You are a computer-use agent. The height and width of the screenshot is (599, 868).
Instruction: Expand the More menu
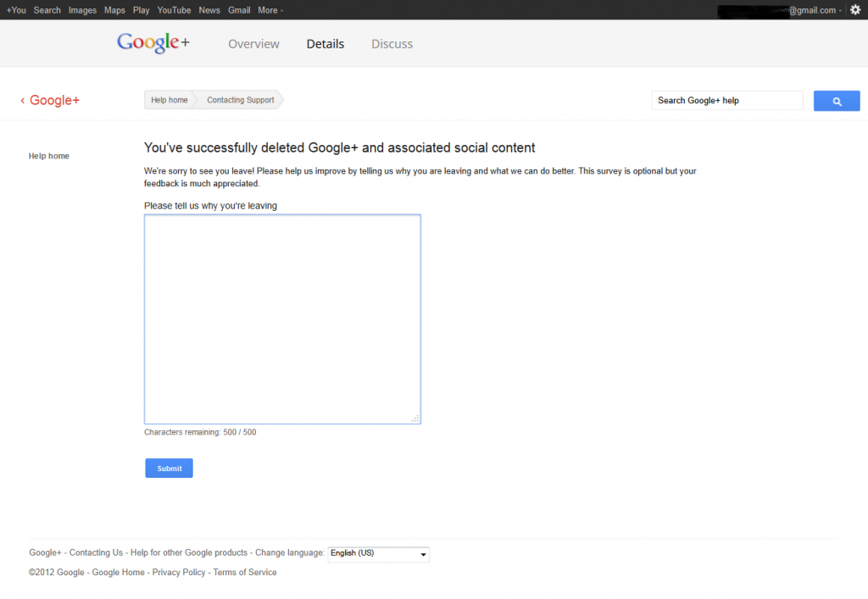point(270,10)
